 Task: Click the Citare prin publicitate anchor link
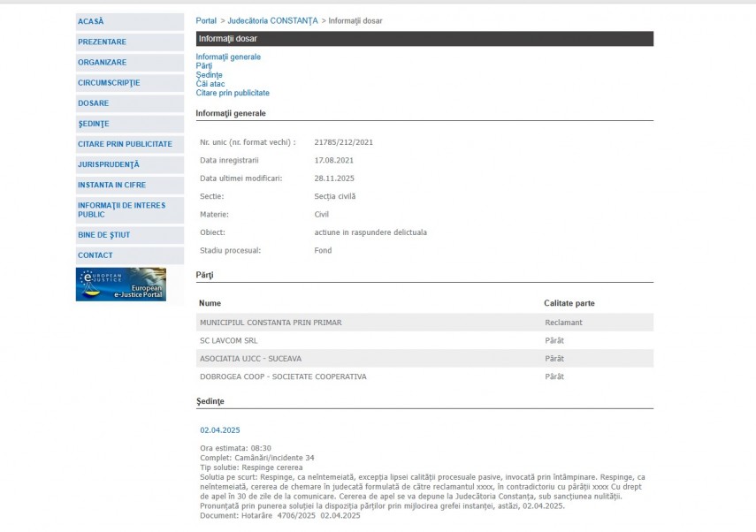click(x=233, y=93)
